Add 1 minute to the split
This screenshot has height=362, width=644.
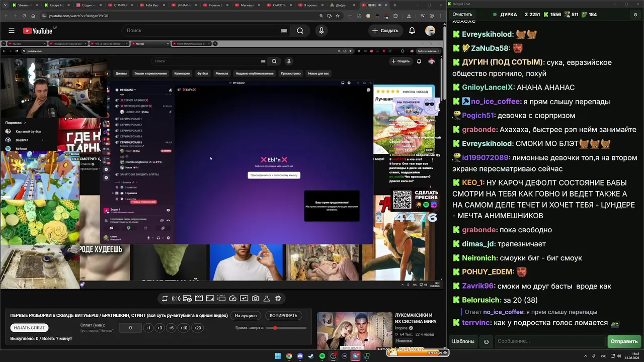(x=148, y=328)
